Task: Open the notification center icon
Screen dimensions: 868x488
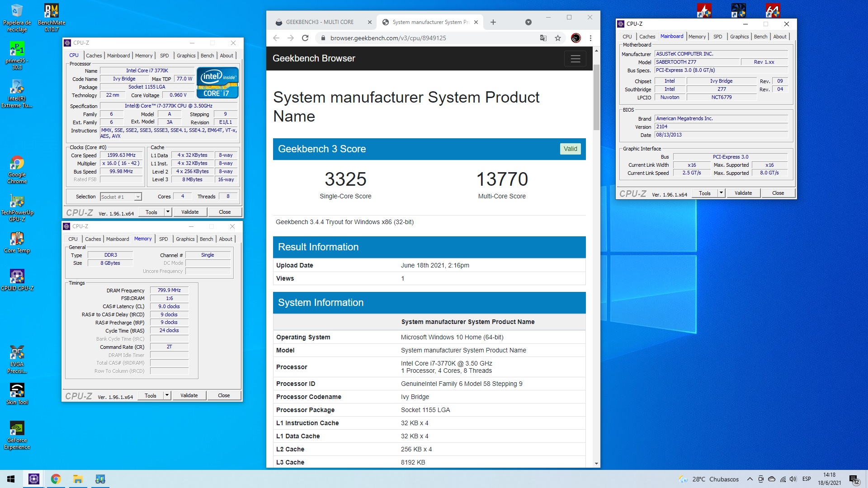Action: (x=854, y=479)
